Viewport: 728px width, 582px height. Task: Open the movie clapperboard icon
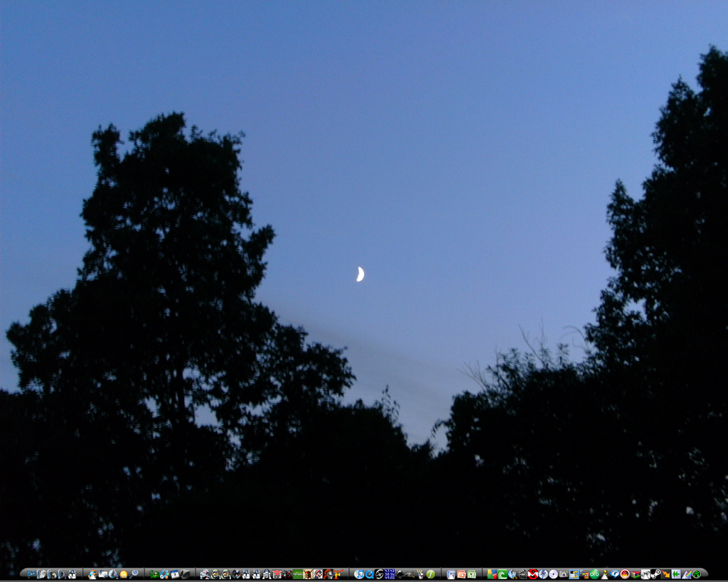pos(523,574)
